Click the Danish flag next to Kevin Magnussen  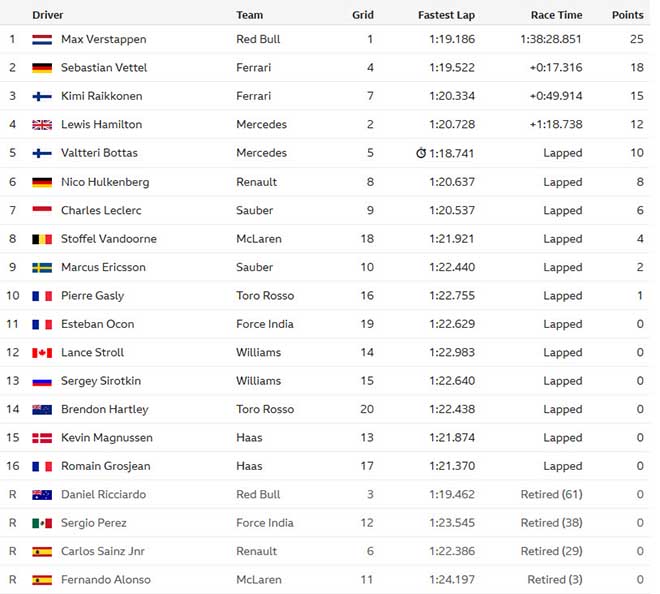point(42,438)
